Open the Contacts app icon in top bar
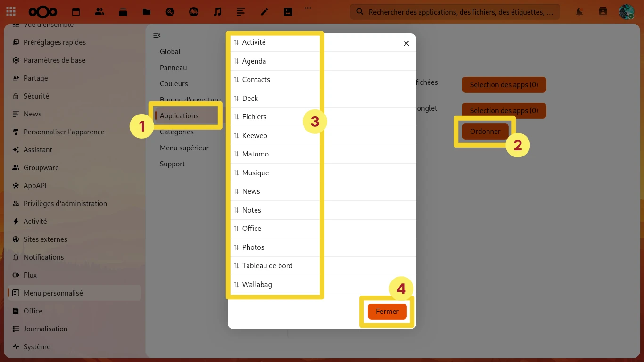 pos(99,12)
